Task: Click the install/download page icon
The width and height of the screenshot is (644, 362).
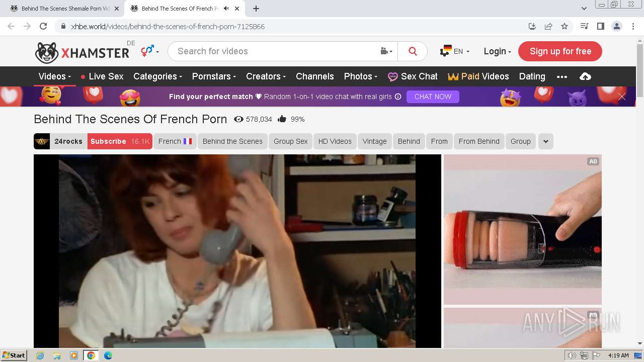Action: tap(532, 26)
